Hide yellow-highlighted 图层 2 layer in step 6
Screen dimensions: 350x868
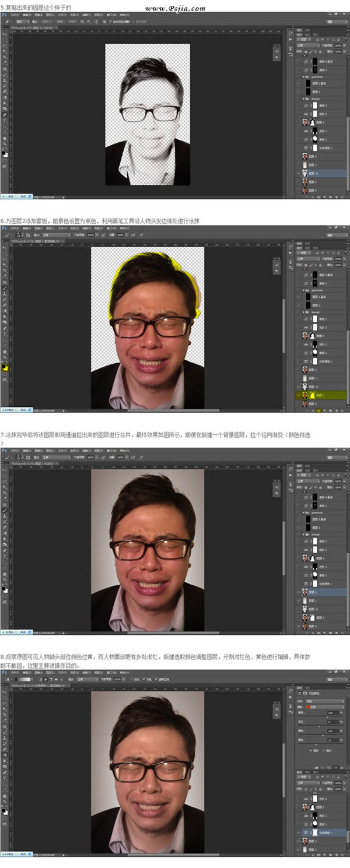pyautogui.click(x=299, y=395)
